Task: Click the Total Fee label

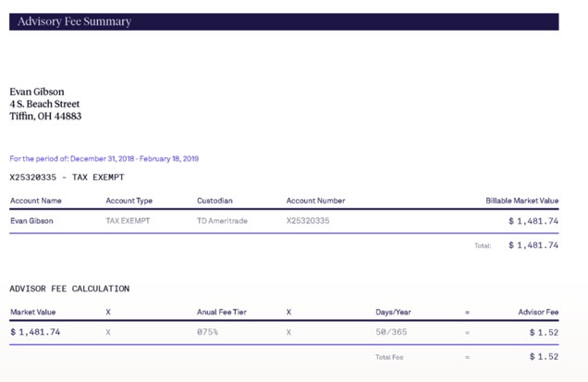Action: point(389,357)
